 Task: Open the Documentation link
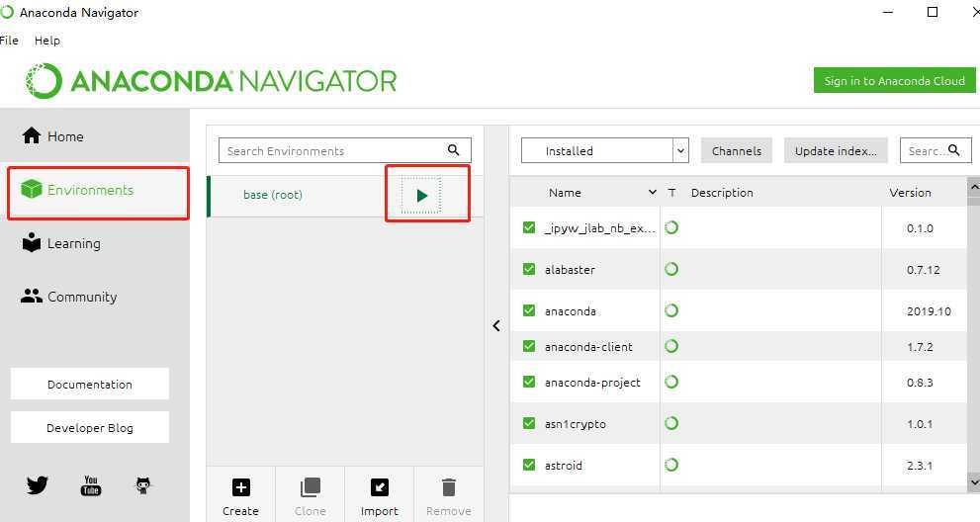[x=90, y=384]
